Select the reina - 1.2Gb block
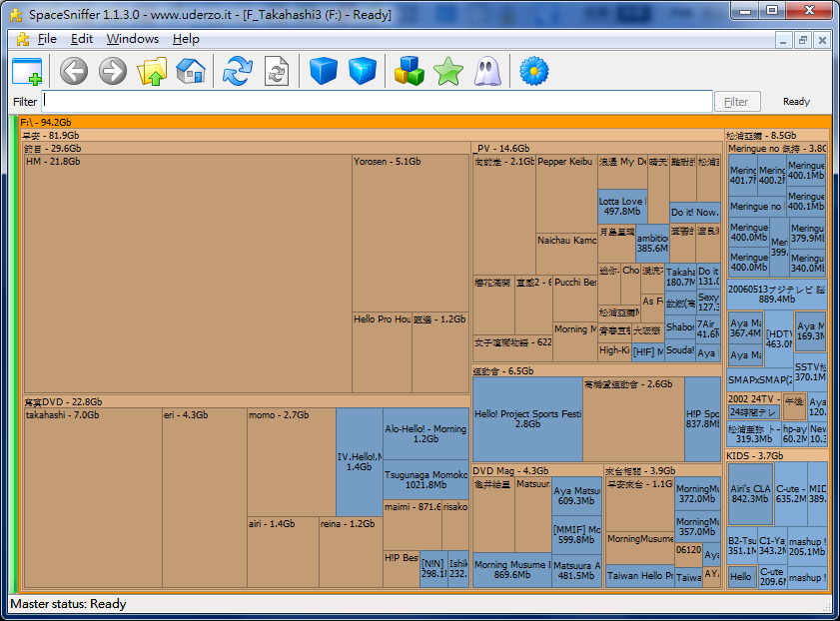The image size is (840, 621). pos(351,552)
